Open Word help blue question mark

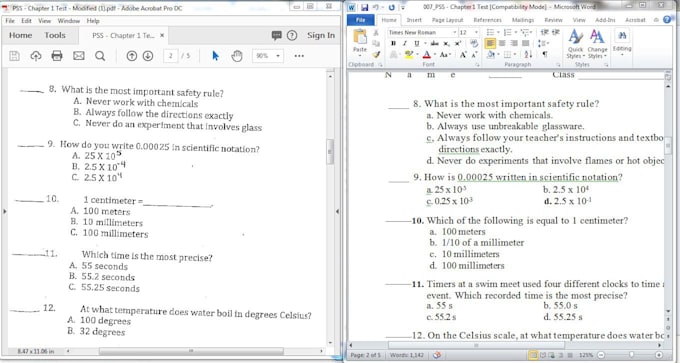[x=667, y=20]
